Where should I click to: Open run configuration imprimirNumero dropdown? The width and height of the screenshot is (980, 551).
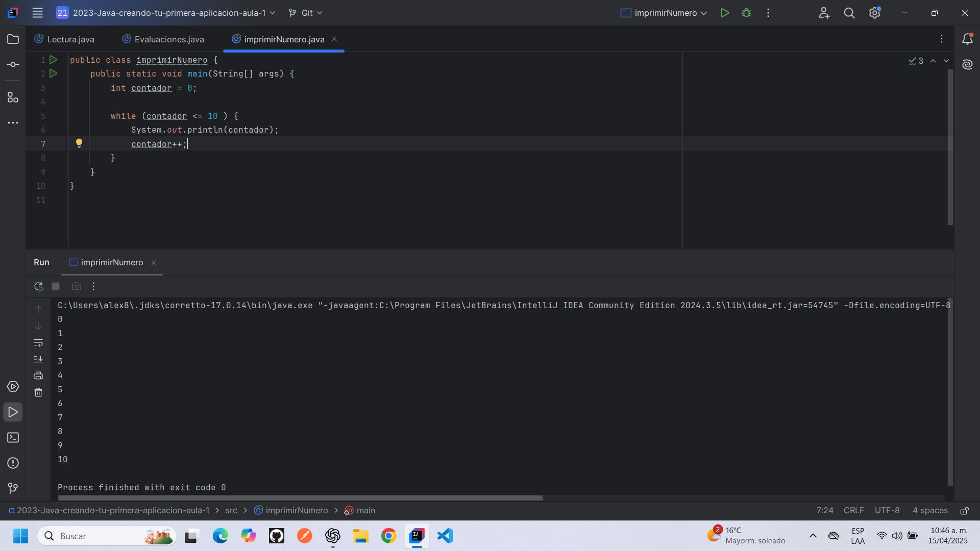(x=664, y=13)
